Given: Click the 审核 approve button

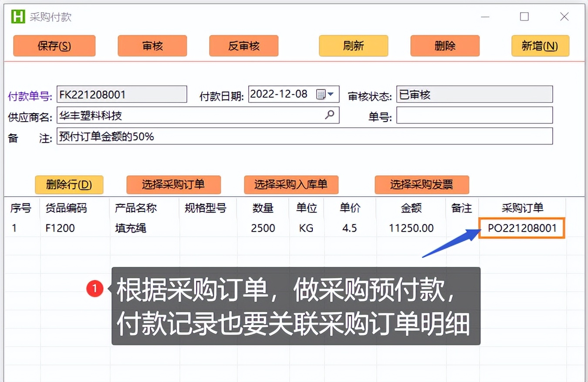Looking at the screenshot, I should 152,45.
